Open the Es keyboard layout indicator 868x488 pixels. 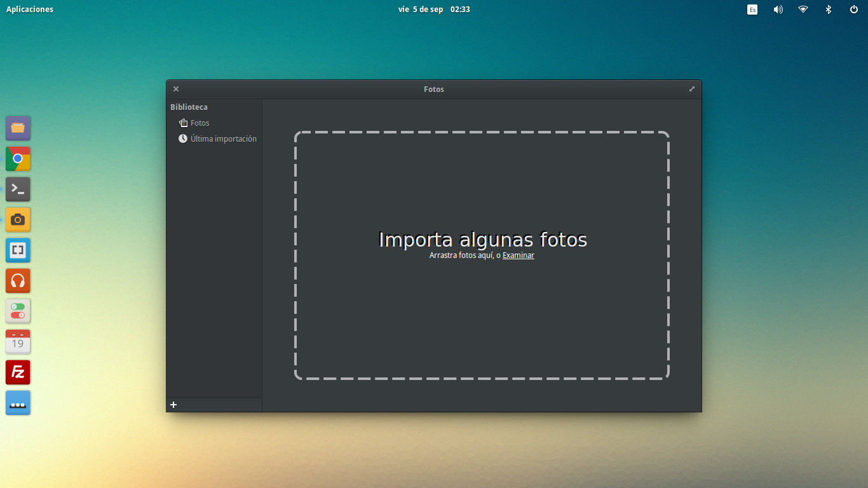pos(752,10)
